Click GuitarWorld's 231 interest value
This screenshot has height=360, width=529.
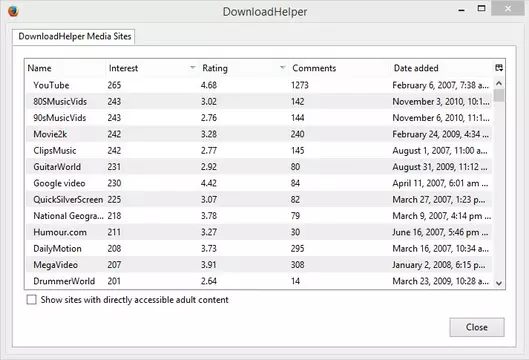pos(114,167)
